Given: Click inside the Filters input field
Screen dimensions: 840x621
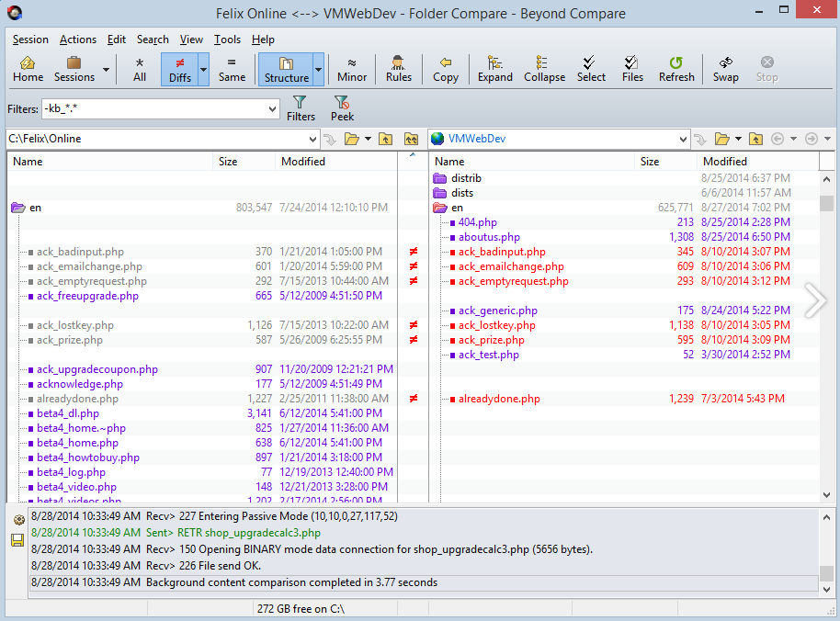Looking at the screenshot, I should click(154, 109).
